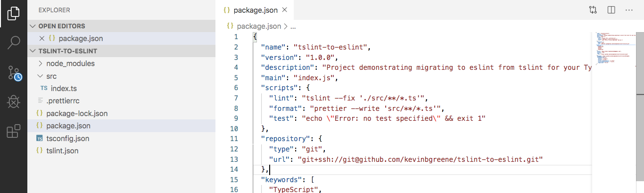Click the icon beside tsconfig.json
644x193 pixels.
coord(40,138)
